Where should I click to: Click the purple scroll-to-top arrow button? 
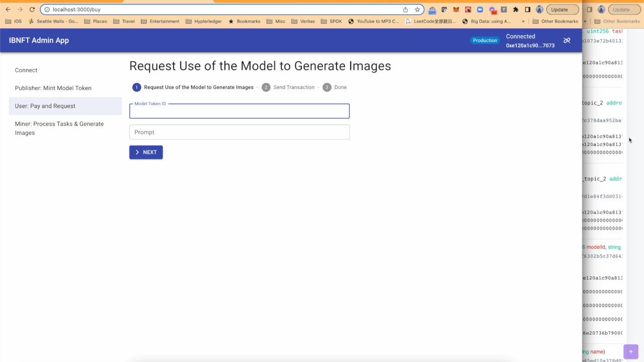click(631, 351)
